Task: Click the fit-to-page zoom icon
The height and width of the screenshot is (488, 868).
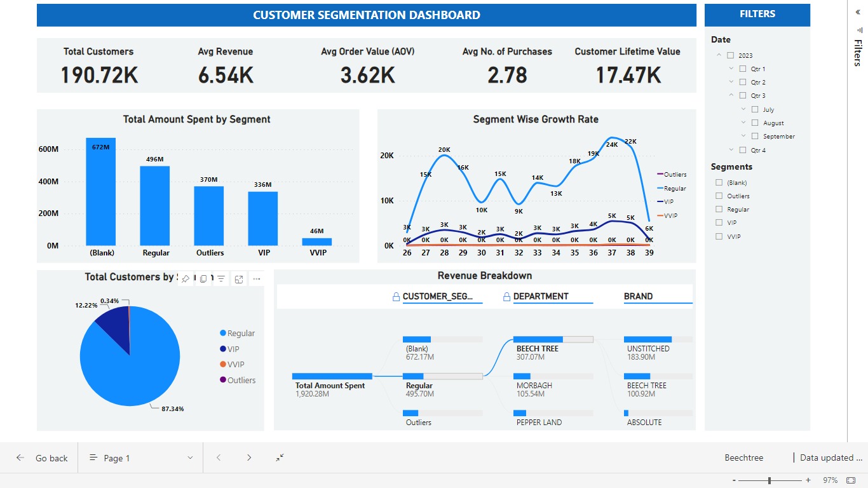Action: 278,457
